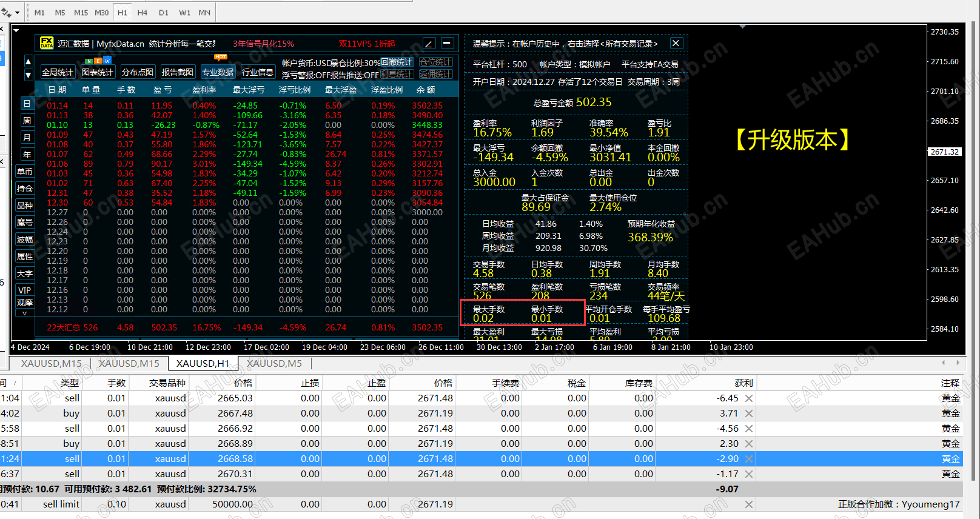
Task: Close the highlighted sell order at 2668.58
Action: [749, 459]
